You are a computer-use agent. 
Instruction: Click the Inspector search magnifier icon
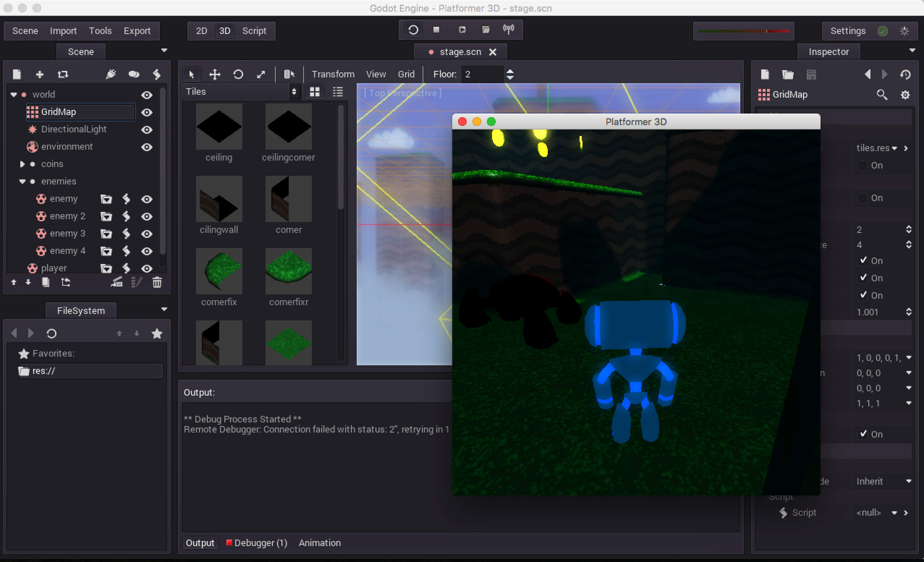point(882,94)
